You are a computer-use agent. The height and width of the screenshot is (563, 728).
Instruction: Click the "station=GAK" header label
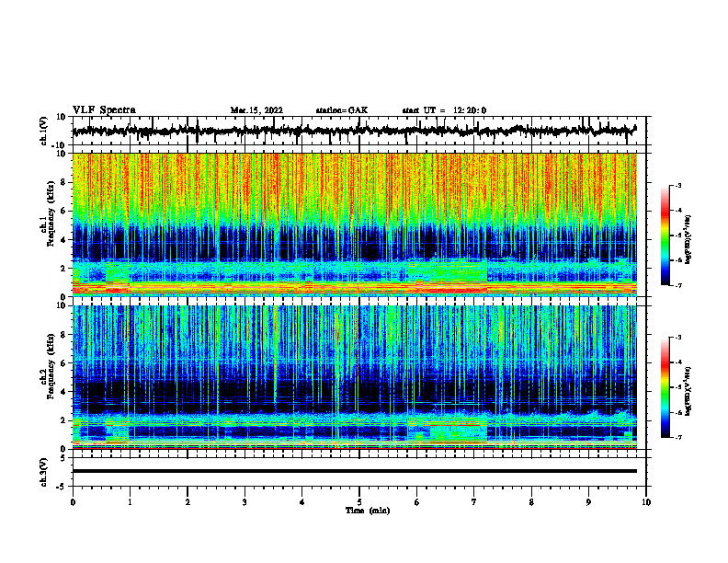[x=342, y=110]
